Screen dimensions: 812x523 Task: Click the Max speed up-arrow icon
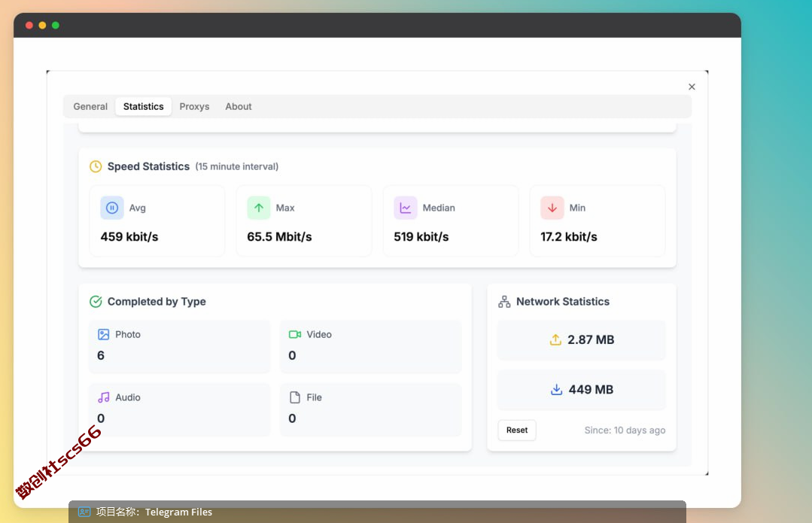tap(258, 208)
